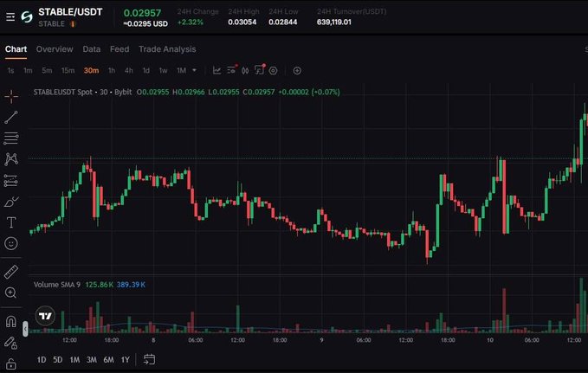Click the drawing toolbar collapse handle

point(25,329)
